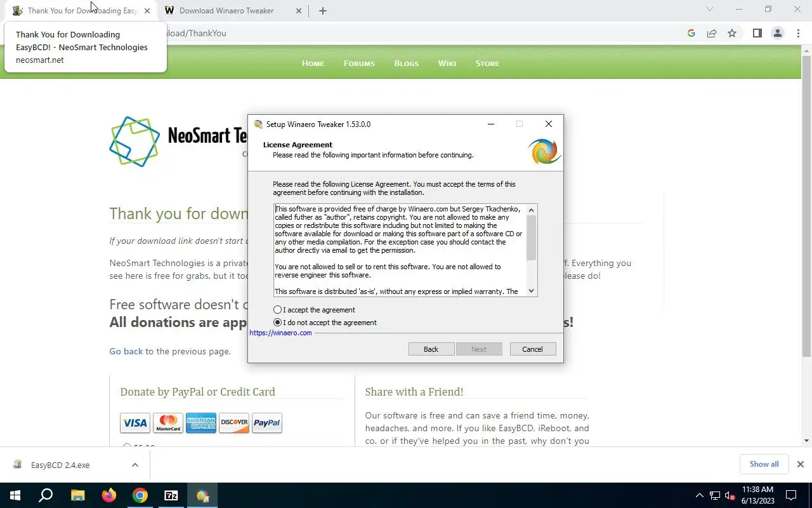Open a new browser tab
Viewport: 812px width, 508px height.
(x=322, y=11)
